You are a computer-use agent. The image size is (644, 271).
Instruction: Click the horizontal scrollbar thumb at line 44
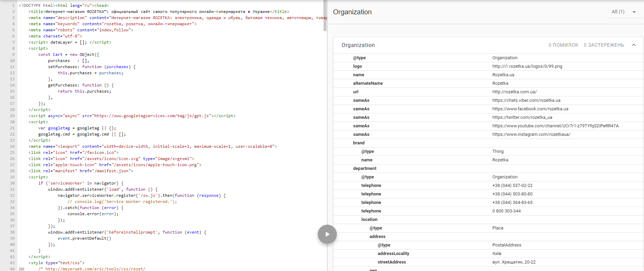tap(22, 269)
